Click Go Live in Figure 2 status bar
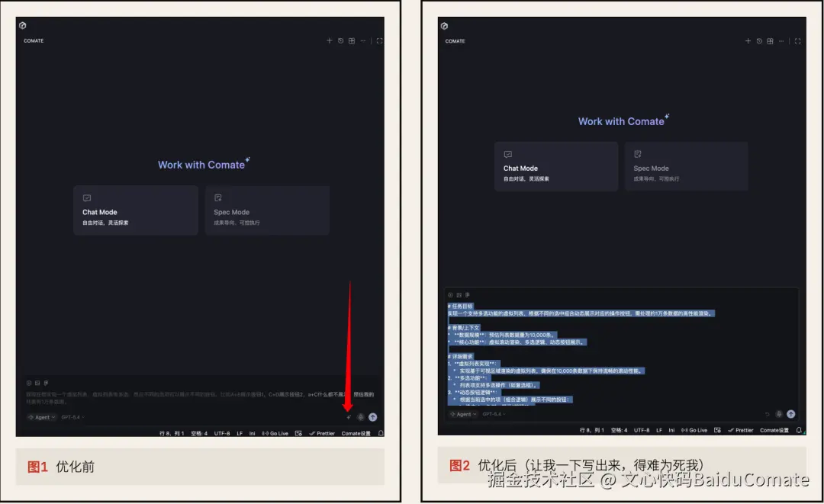The height and width of the screenshot is (504, 824). coord(694,430)
